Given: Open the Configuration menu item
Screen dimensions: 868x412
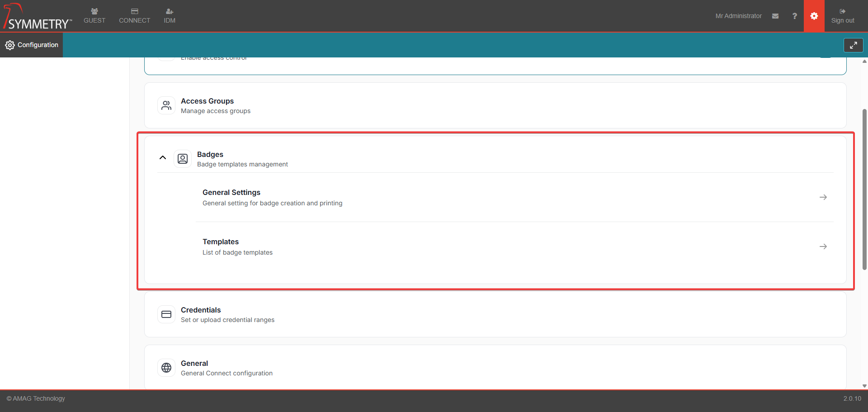Looking at the screenshot, I should 31,45.
